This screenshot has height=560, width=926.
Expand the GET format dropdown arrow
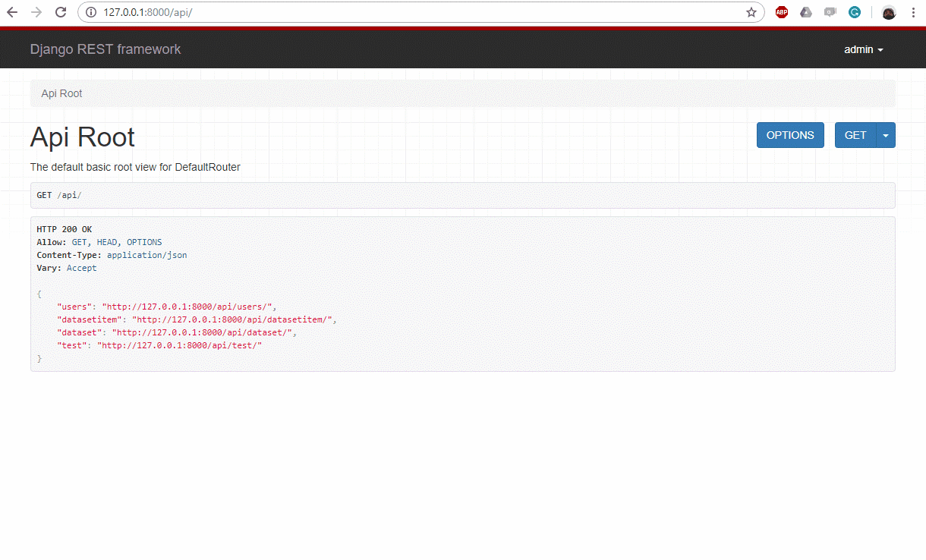click(886, 135)
